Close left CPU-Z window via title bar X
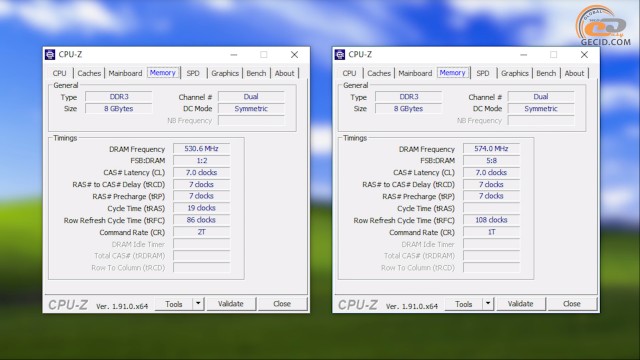The image size is (640, 360). [294, 55]
